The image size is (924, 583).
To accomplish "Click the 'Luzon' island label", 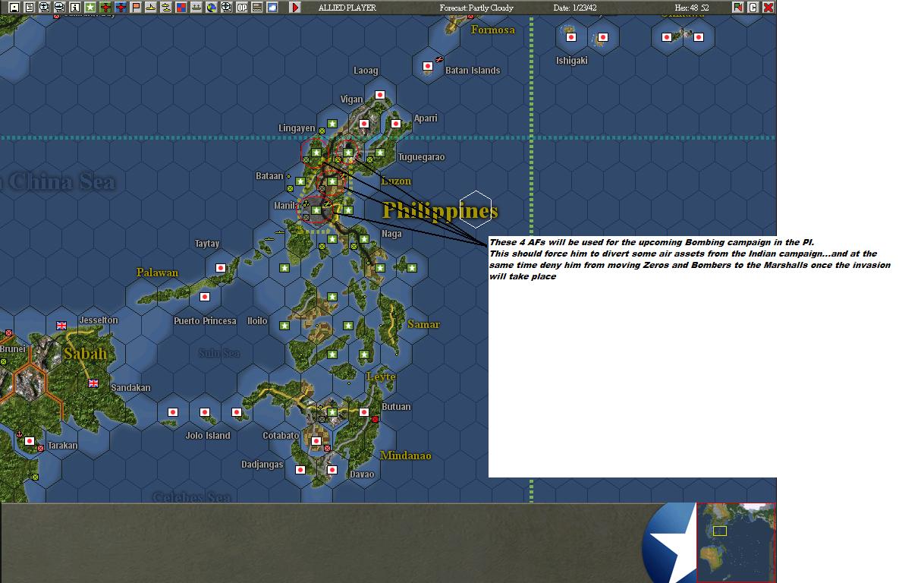I will pos(396,181).
